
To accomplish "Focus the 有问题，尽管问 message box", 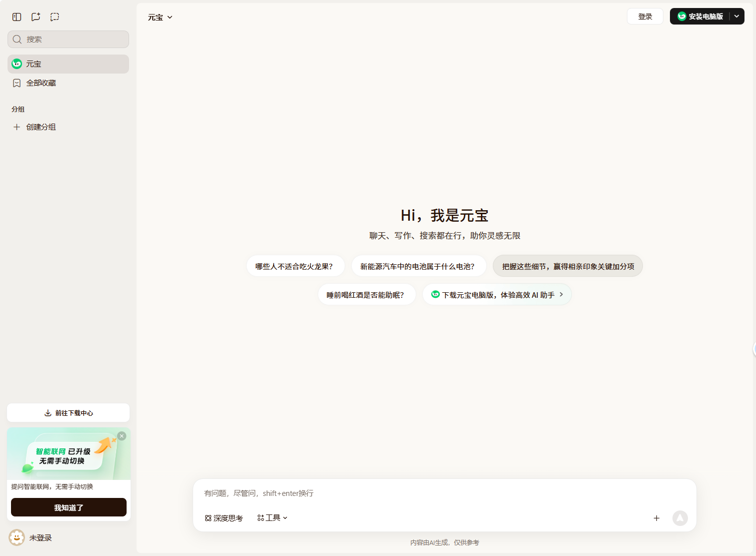I will click(445, 493).
